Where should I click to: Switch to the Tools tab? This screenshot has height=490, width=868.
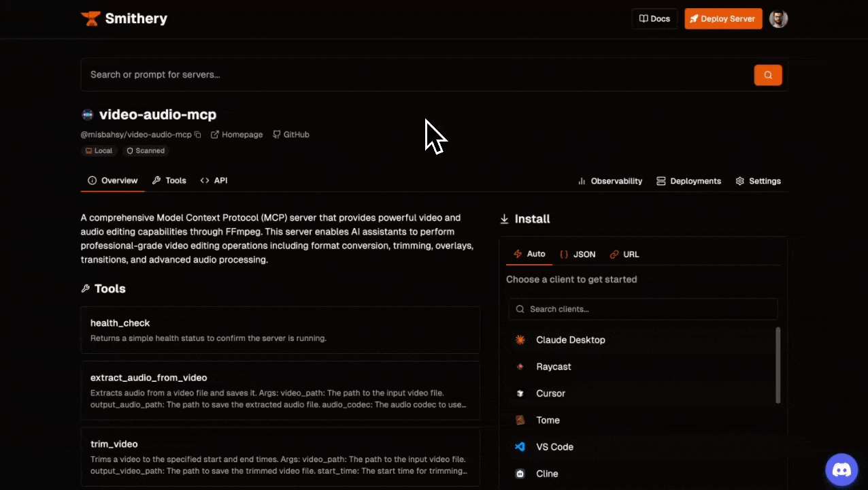[169, 180]
